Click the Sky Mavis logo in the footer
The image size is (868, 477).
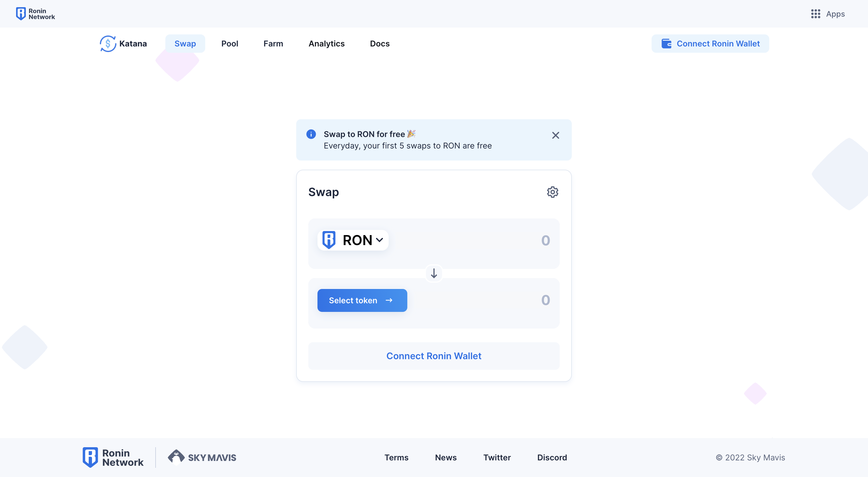[x=202, y=457]
